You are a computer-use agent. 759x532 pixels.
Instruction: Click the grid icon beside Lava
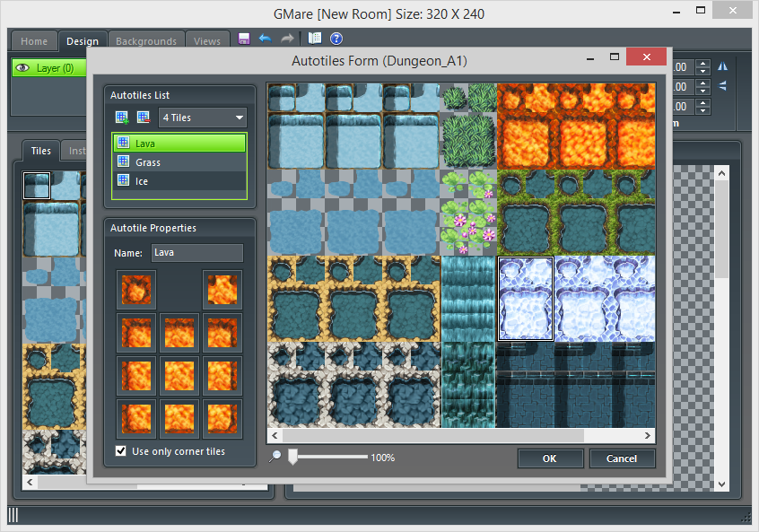(x=124, y=143)
